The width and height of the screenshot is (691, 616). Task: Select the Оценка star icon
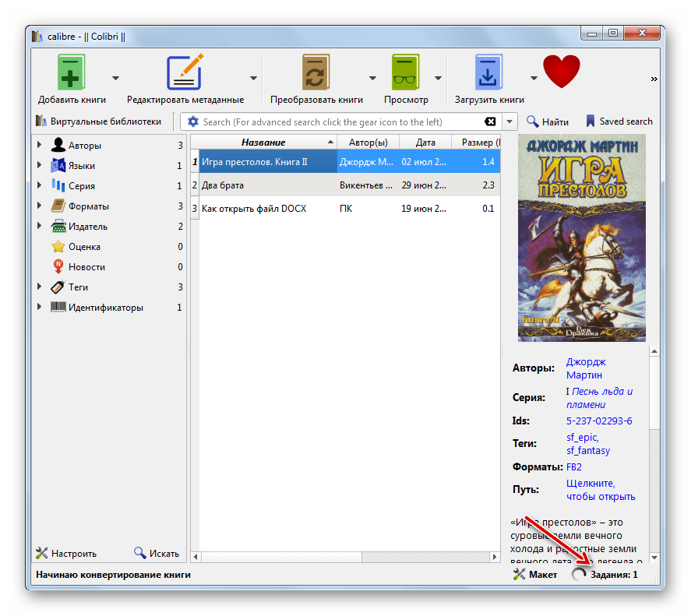click(58, 246)
